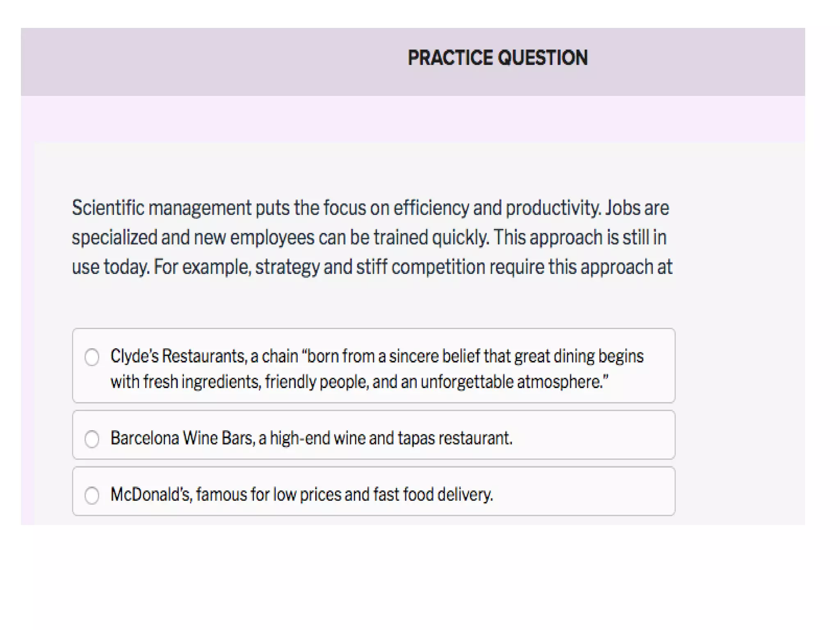The image size is (840, 630).
Task: Choose the McDonald's radio button
Action: coord(92,495)
